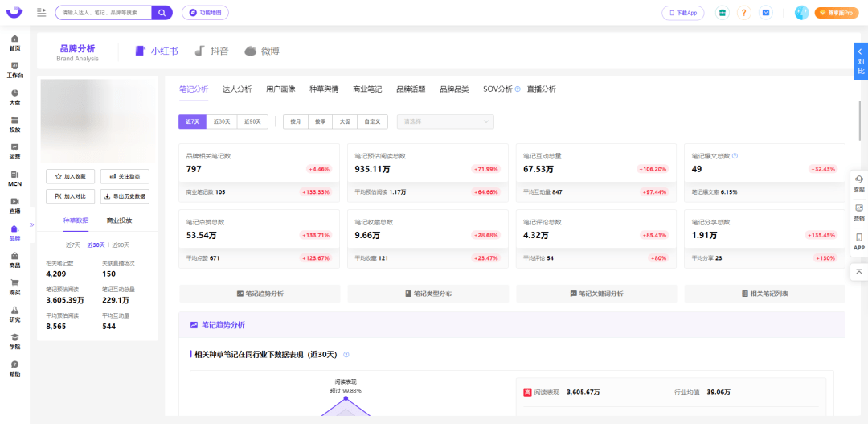The image size is (868, 424).
Task: Click the PK 加入对比 button
Action: pyautogui.click(x=70, y=196)
